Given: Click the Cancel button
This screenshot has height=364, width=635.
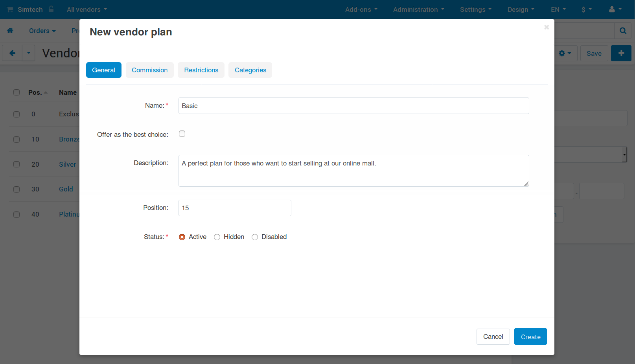Looking at the screenshot, I should pyautogui.click(x=493, y=336).
